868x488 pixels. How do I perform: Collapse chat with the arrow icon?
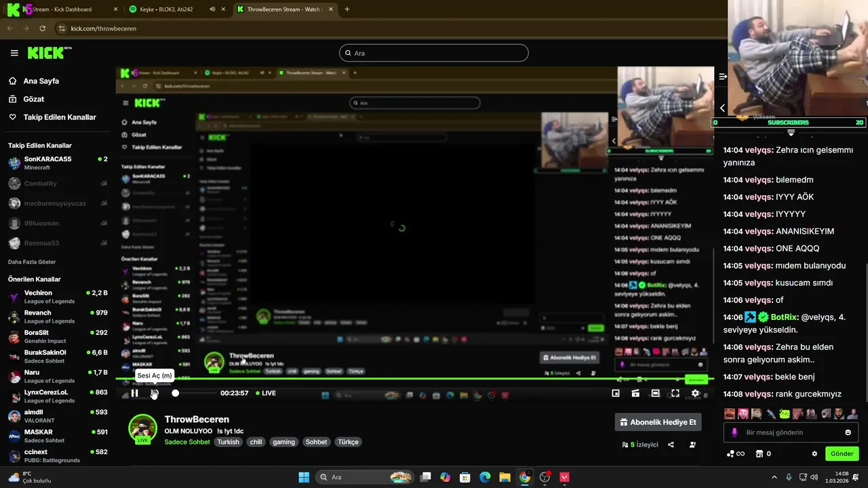[x=722, y=108]
